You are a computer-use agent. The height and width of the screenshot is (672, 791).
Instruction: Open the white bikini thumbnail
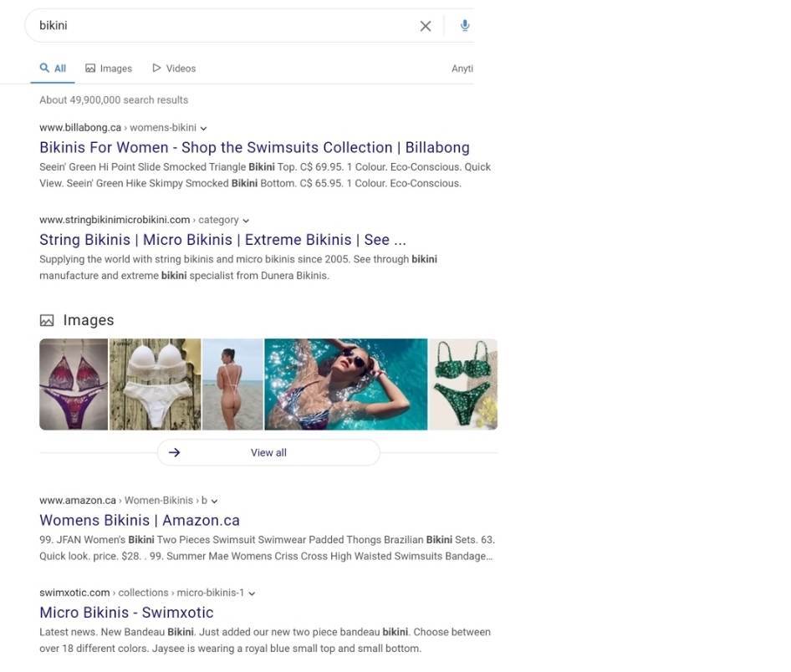pos(156,384)
